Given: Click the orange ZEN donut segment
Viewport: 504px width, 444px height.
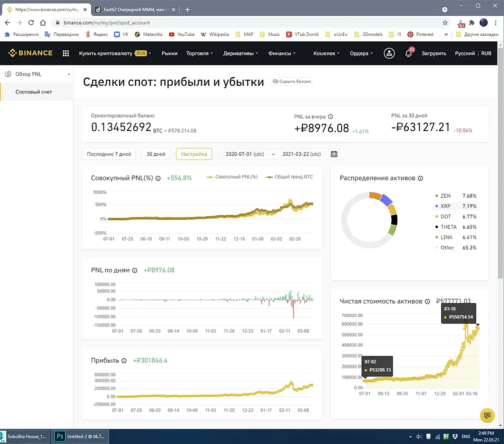Looking at the screenshot, I should click(x=375, y=196).
